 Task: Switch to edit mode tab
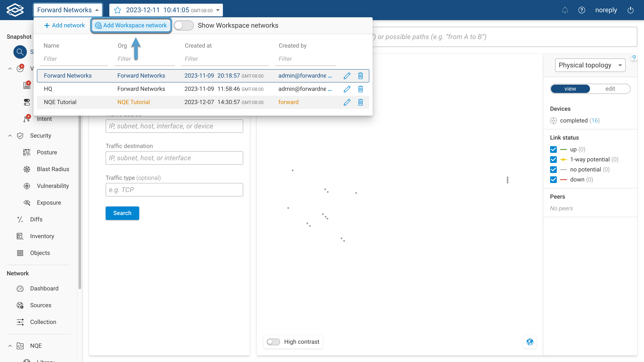[610, 89]
